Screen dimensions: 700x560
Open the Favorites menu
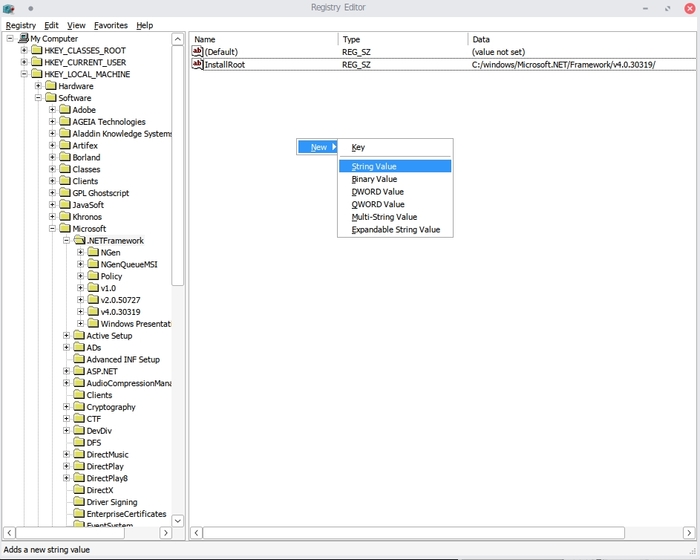110,25
